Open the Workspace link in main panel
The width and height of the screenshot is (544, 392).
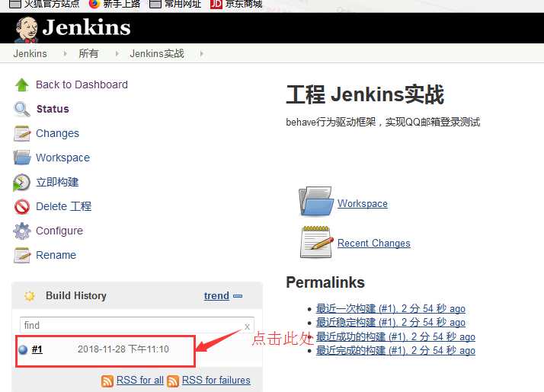point(363,204)
